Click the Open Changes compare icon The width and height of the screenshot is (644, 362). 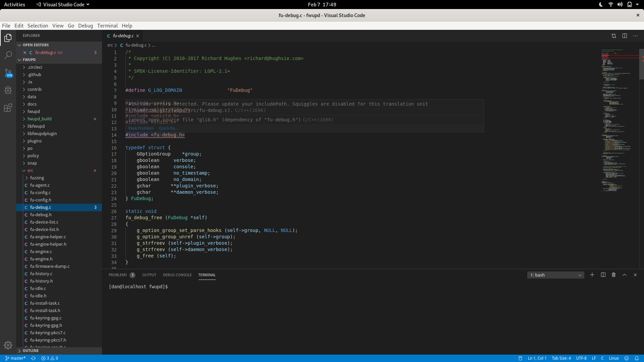coord(614,36)
